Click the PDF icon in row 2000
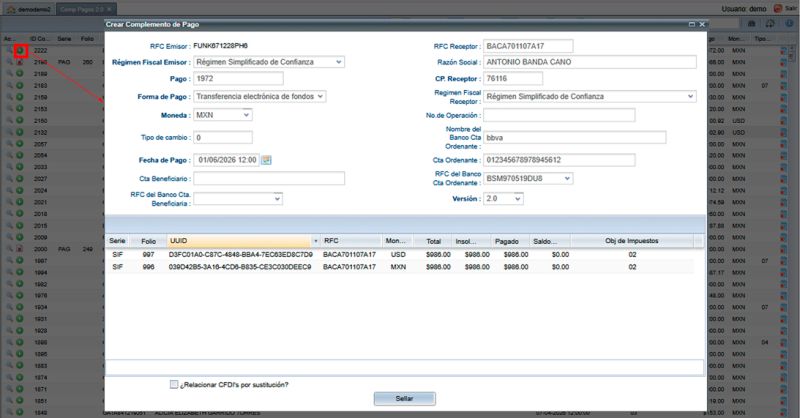Image resolution: width=800 pixels, height=418 pixels. pos(20,249)
